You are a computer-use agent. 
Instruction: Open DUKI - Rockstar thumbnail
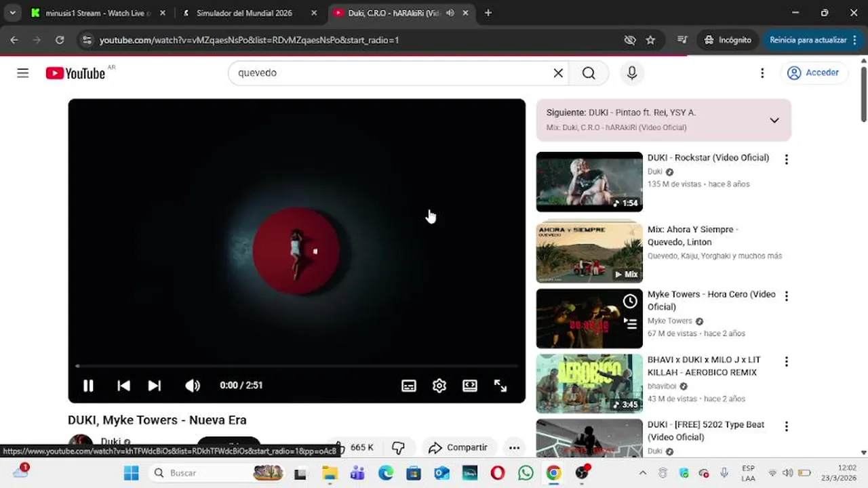coord(589,182)
